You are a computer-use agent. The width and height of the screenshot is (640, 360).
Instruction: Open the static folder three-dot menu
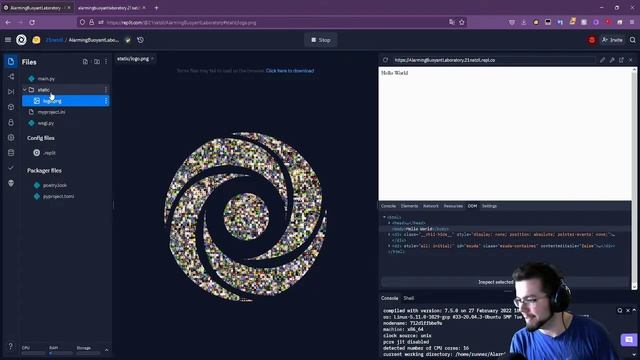coord(106,90)
